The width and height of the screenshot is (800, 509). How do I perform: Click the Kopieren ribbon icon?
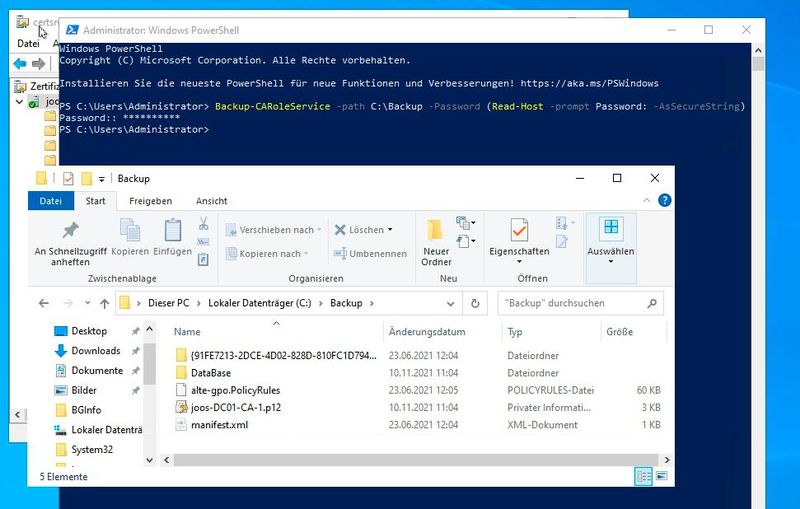130,237
